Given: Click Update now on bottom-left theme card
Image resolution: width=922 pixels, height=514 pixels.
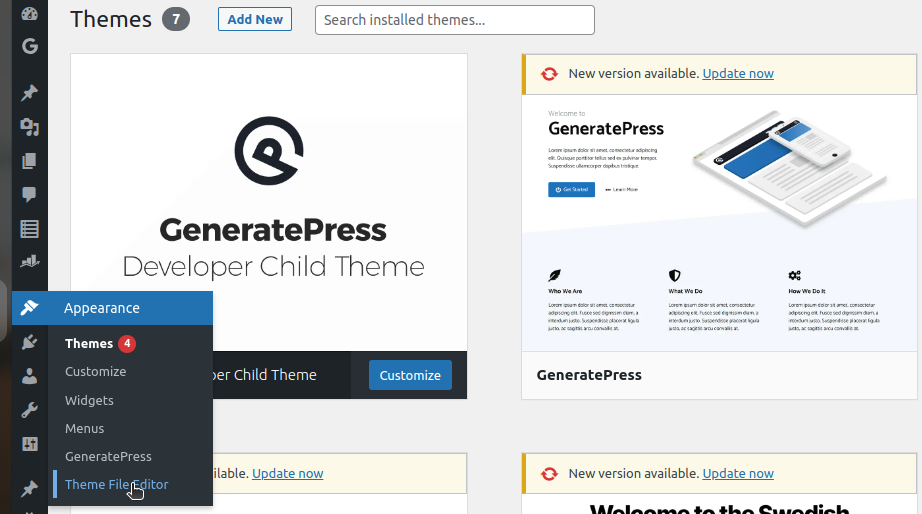Looking at the screenshot, I should coord(288,473).
